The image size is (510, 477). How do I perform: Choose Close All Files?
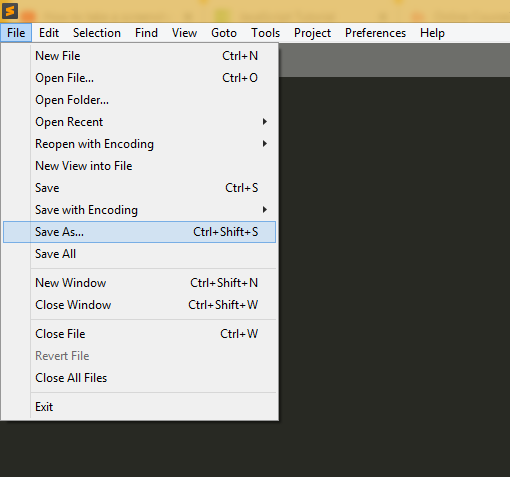click(139, 378)
